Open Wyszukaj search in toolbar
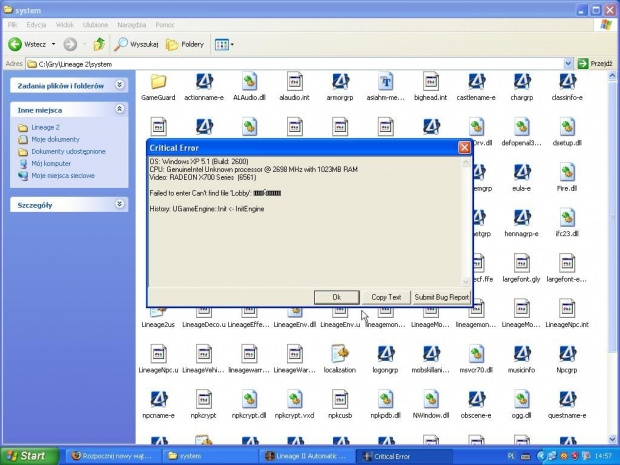620x465 pixels. 136,44
